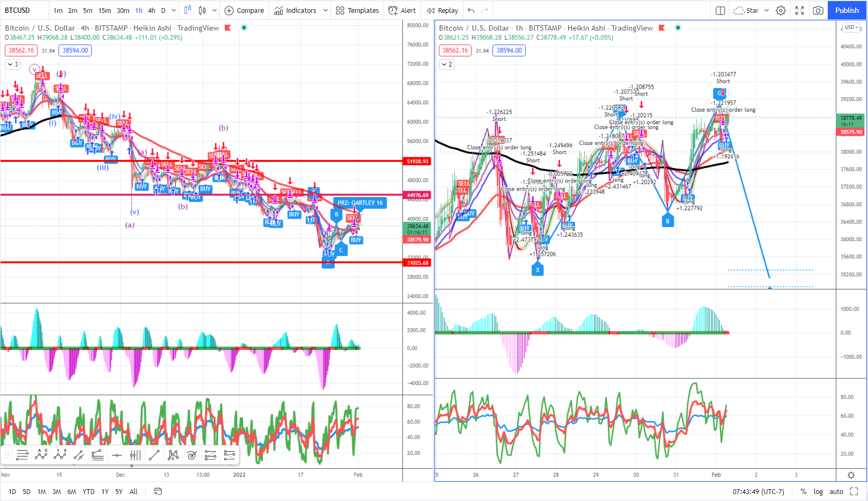The width and height of the screenshot is (868, 501).
Task: Select the vertical lines tool
Action: point(135,455)
